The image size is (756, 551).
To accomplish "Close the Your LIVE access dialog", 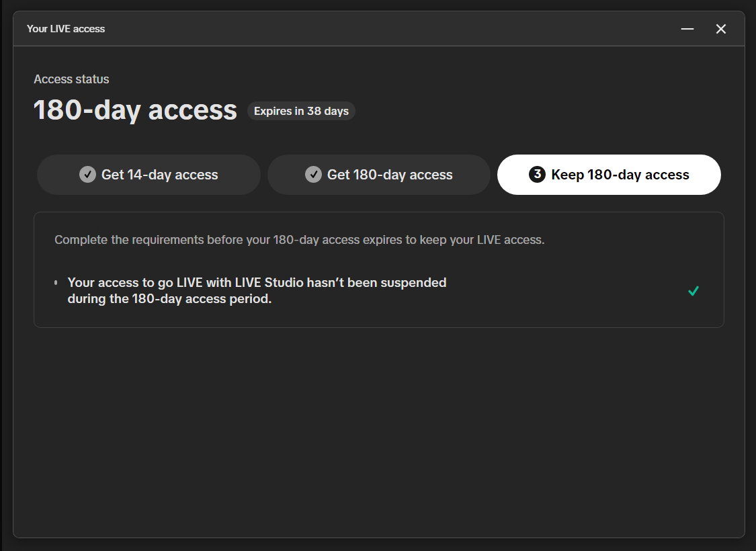I will tap(721, 29).
